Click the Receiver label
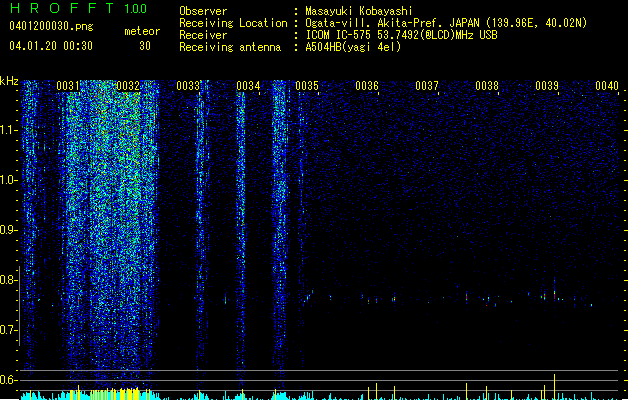Screen dimensions: 629x400 [203, 35]
